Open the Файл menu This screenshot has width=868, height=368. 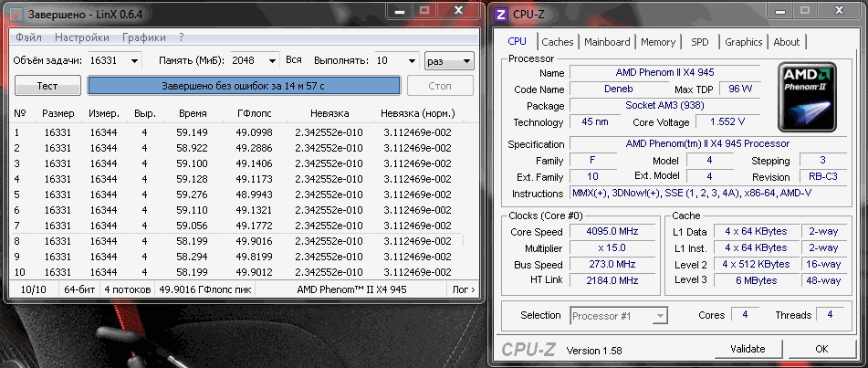pos(28,37)
